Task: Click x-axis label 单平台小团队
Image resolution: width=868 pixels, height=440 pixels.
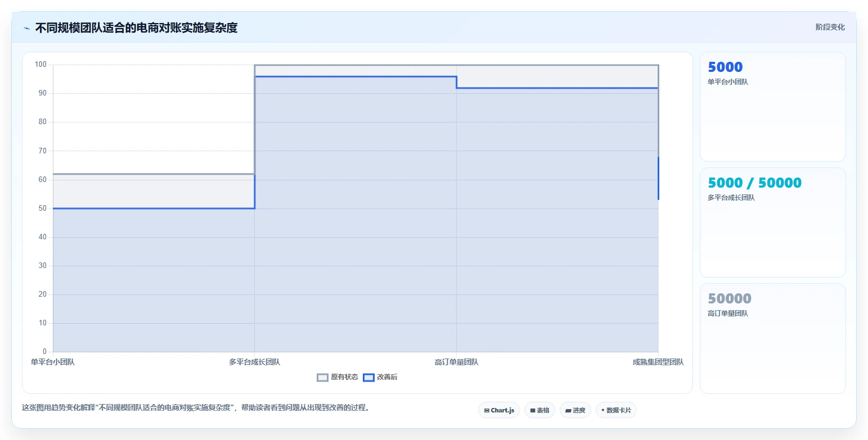Action: [x=53, y=362]
